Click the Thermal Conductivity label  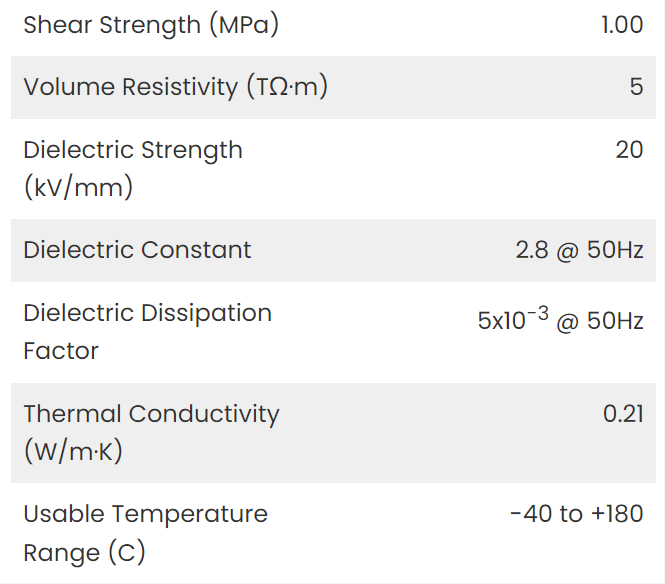[x=151, y=414]
